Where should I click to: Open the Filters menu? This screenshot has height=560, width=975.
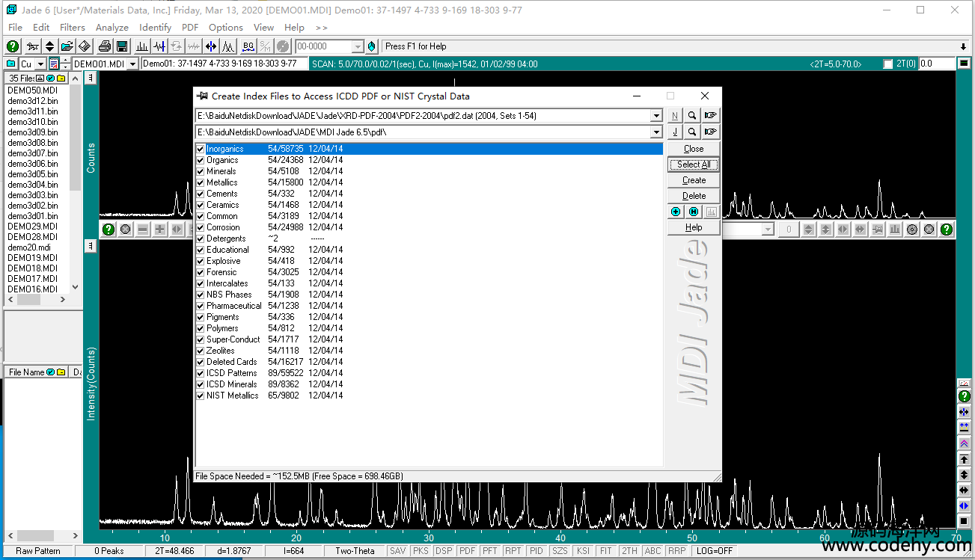click(x=73, y=28)
